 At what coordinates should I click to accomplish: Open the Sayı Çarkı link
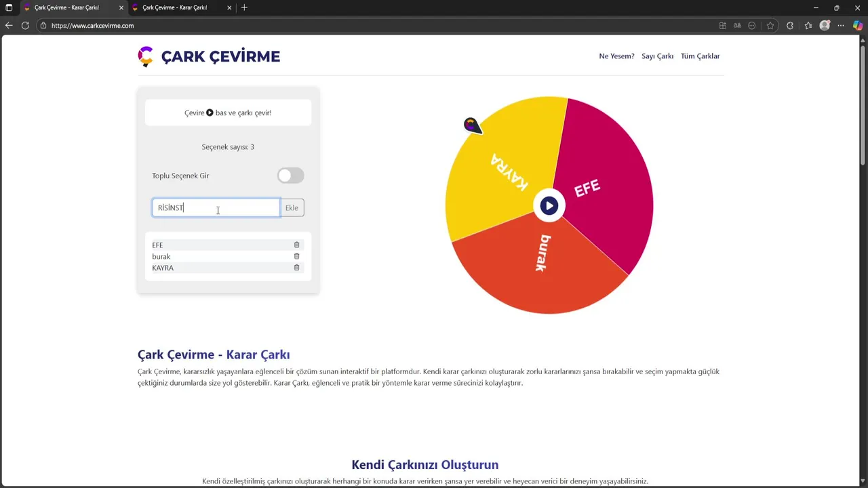click(657, 56)
